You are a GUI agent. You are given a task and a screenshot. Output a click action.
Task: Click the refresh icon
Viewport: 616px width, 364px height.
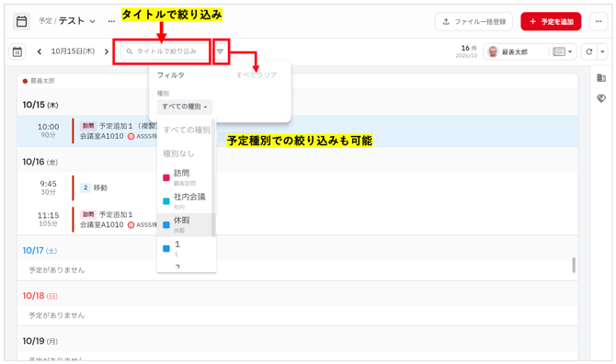589,51
